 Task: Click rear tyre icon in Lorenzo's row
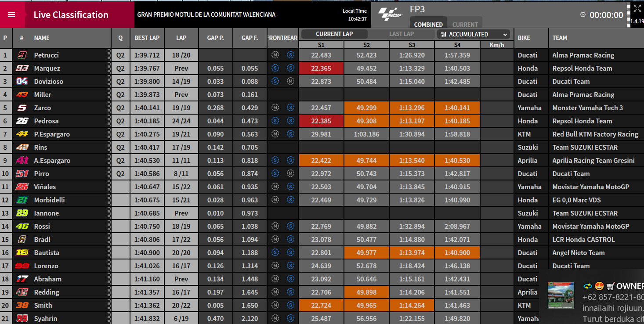290,266
